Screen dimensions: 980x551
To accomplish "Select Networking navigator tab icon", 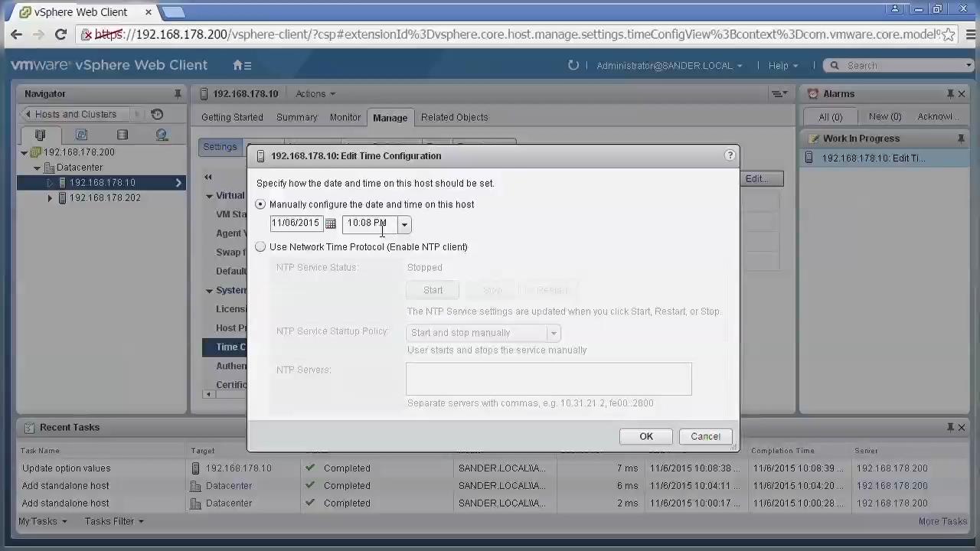I will [162, 135].
